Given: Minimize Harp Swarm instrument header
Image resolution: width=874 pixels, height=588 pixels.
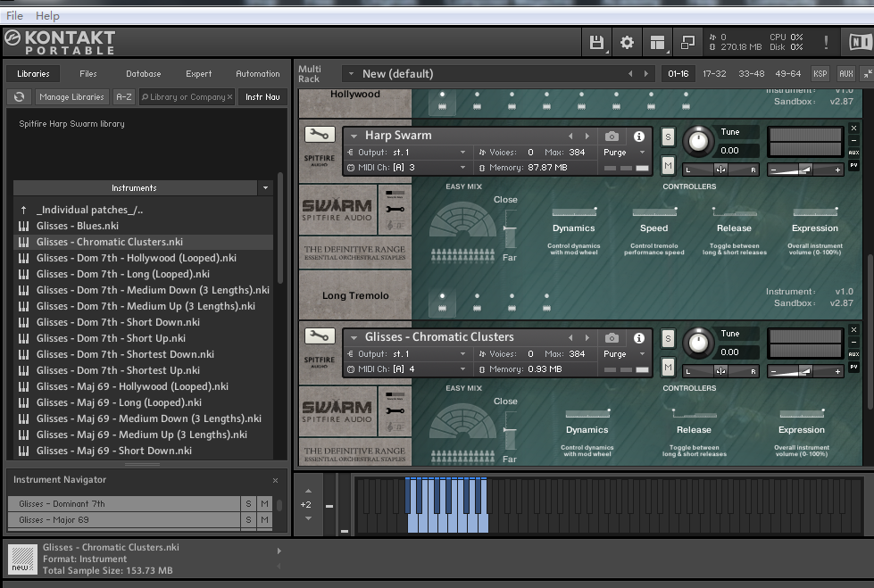Looking at the screenshot, I should pos(853,140).
